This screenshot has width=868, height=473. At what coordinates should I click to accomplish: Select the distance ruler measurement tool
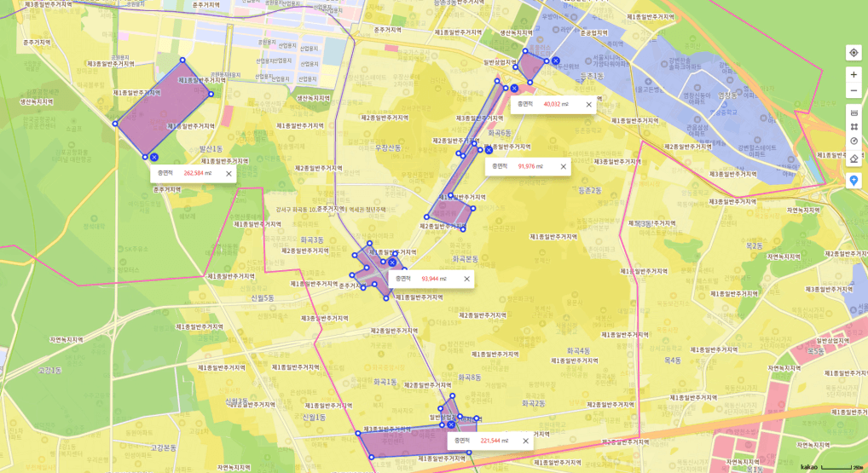[854, 112]
